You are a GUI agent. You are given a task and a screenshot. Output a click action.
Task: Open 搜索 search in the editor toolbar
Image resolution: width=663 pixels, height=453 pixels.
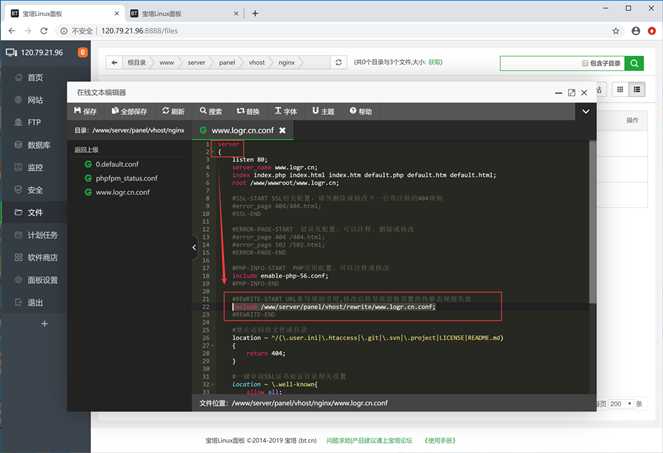[211, 111]
